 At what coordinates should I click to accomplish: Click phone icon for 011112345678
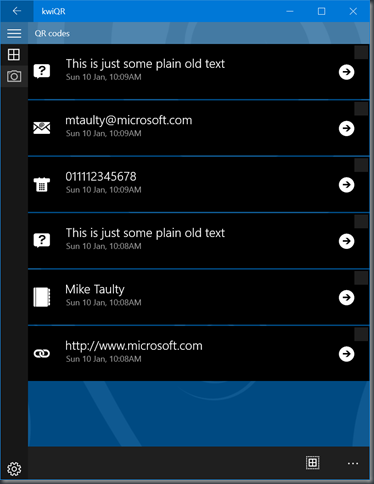click(42, 184)
